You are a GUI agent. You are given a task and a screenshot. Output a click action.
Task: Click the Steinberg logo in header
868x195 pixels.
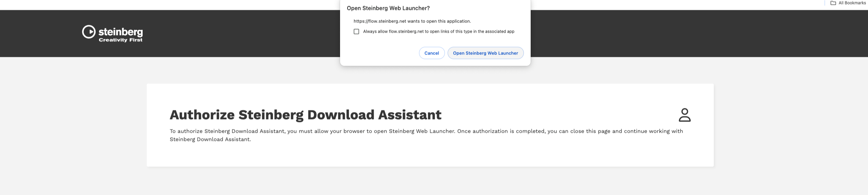[112, 33]
